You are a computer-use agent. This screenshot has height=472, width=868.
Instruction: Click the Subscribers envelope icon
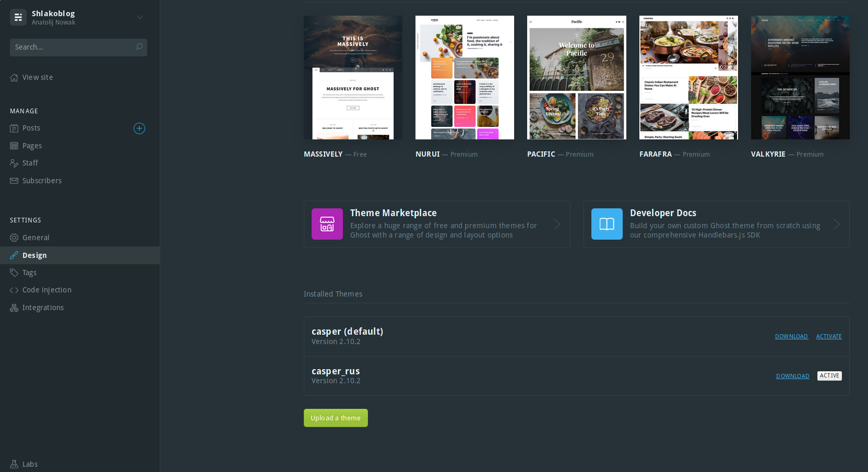(x=14, y=181)
